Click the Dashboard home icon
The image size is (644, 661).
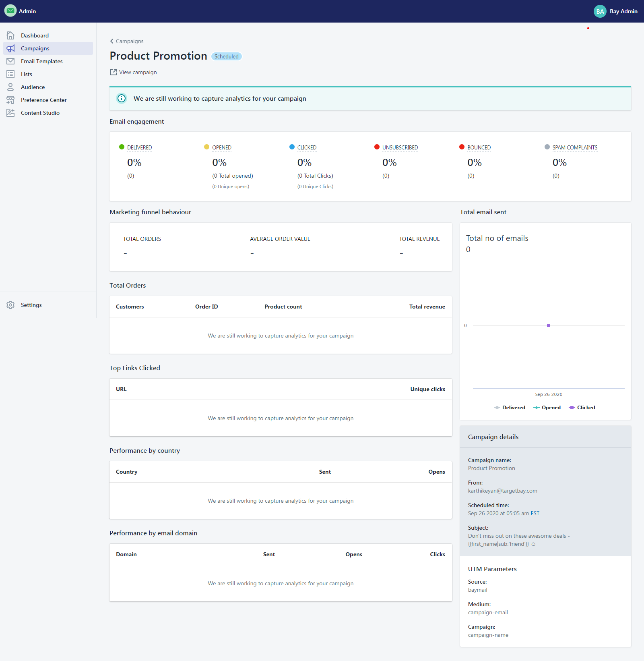tap(10, 35)
